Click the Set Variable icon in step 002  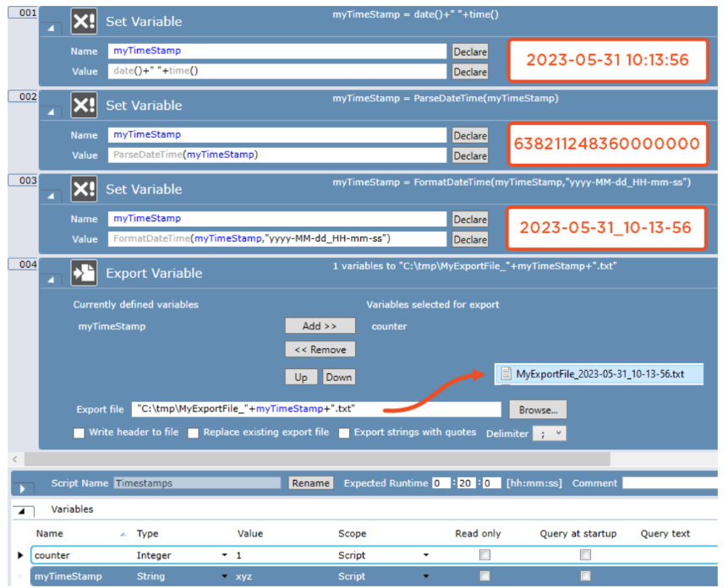click(x=83, y=105)
